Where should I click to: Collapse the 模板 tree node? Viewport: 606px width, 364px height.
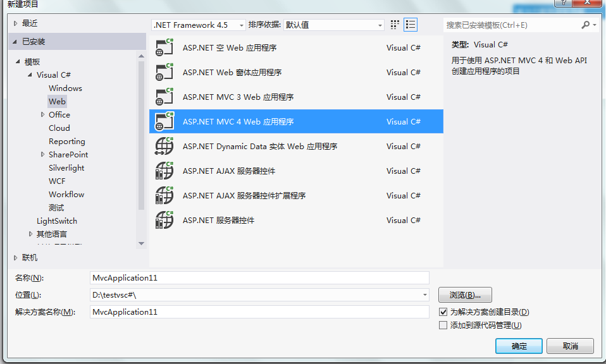point(18,62)
